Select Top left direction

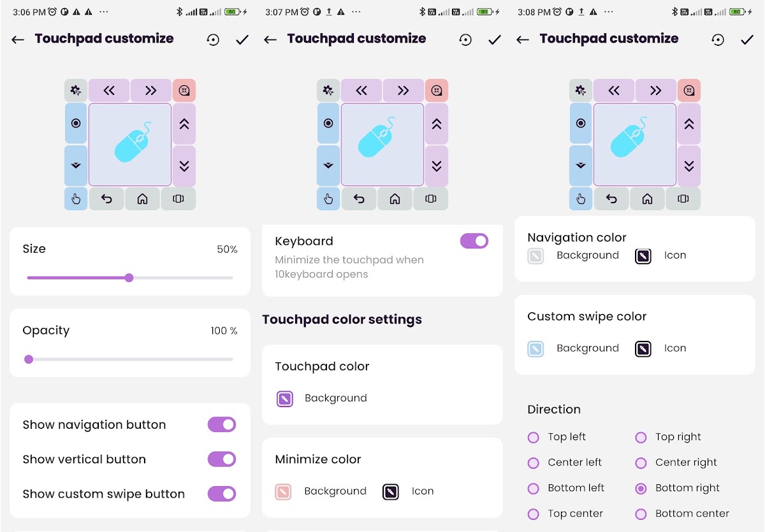coord(534,437)
